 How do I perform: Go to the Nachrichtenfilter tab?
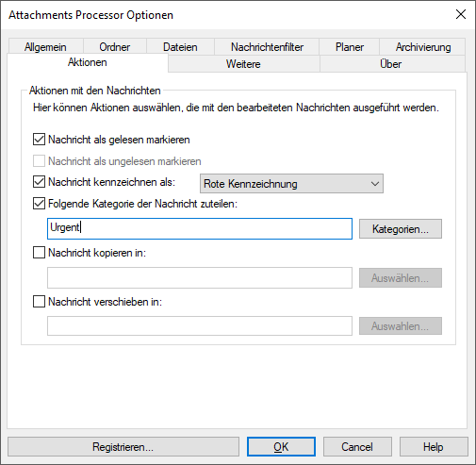click(x=267, y=47)
